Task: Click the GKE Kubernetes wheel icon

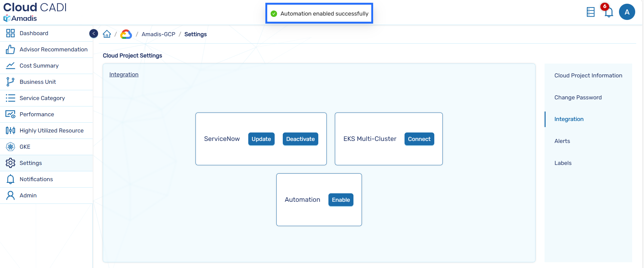Action: (x=10, y=147)
